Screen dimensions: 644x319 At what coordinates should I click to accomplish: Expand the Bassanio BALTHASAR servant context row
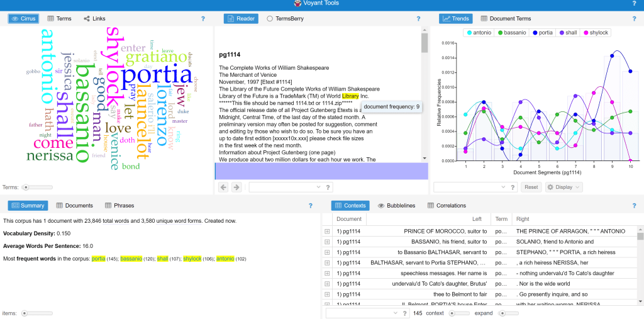click(327, 252)
